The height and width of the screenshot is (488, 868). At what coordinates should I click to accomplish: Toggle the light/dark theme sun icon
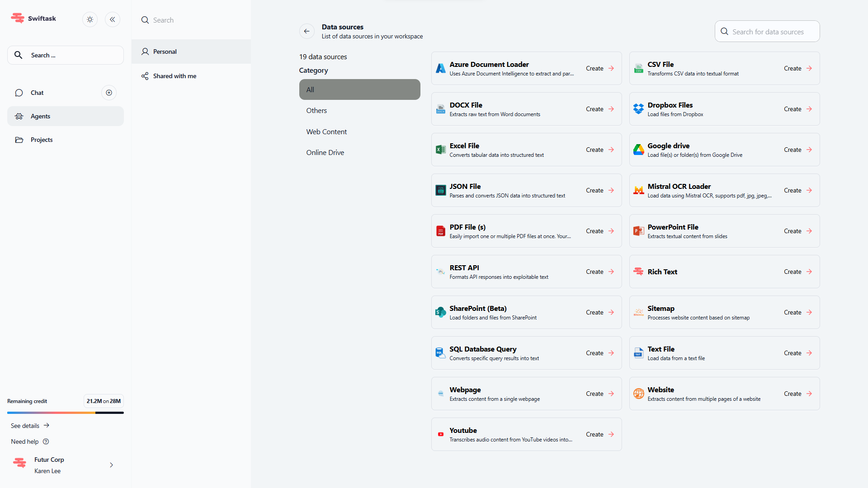(x=90, y=19)
